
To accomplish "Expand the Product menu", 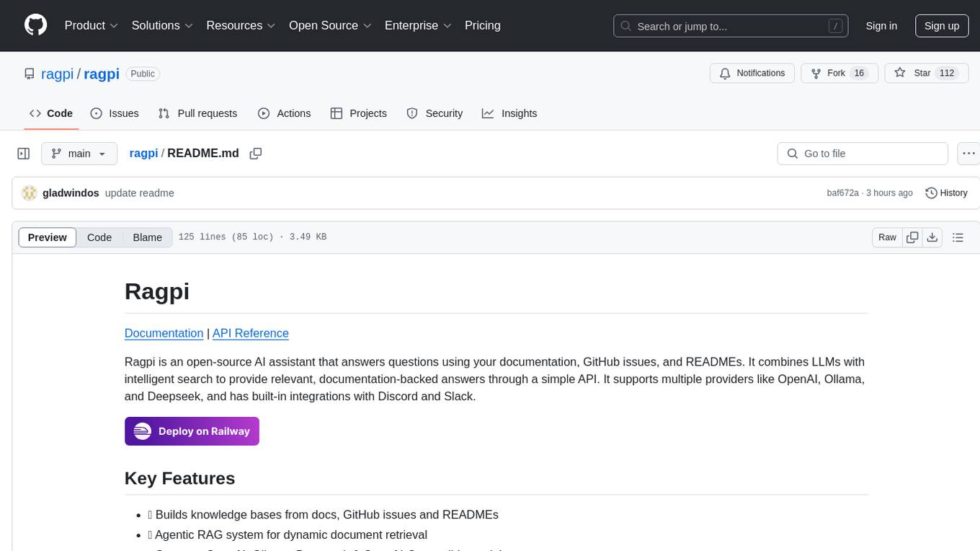I will point(92,25).
